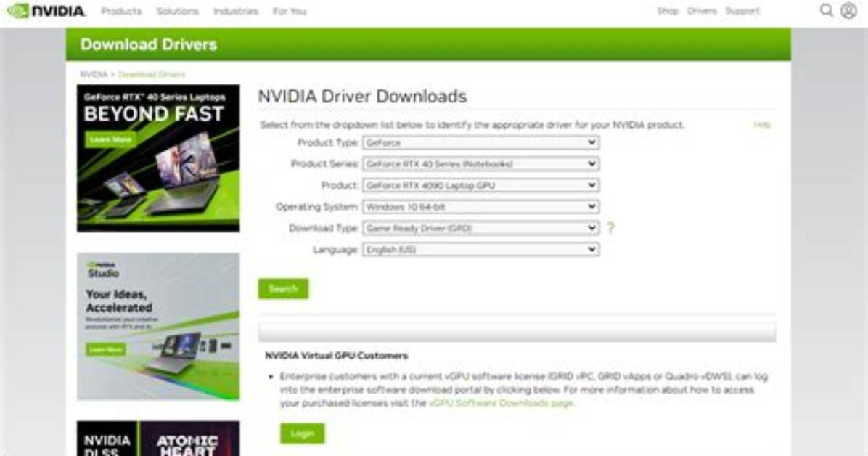Open the Studio Your Ideas Accelerated banner
This screenshot has width=868, height=456.
click(158, 326)
